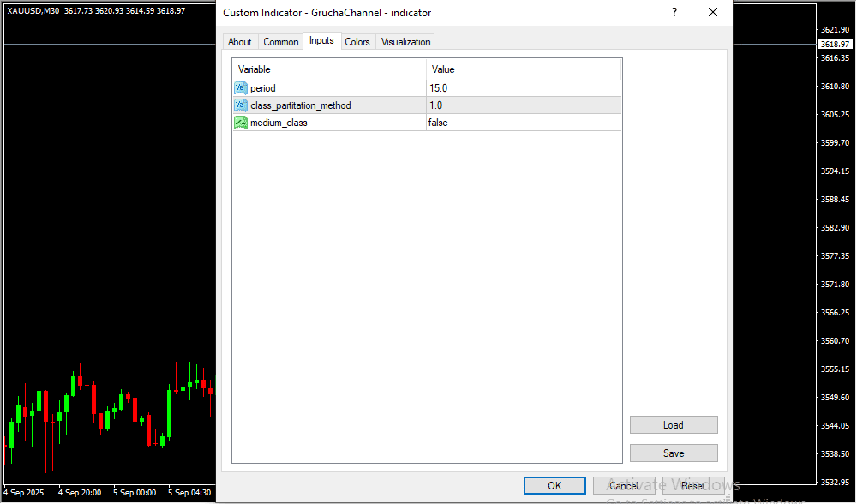
Task: Confirm settings with the OK button
Action: coord(554,486)
